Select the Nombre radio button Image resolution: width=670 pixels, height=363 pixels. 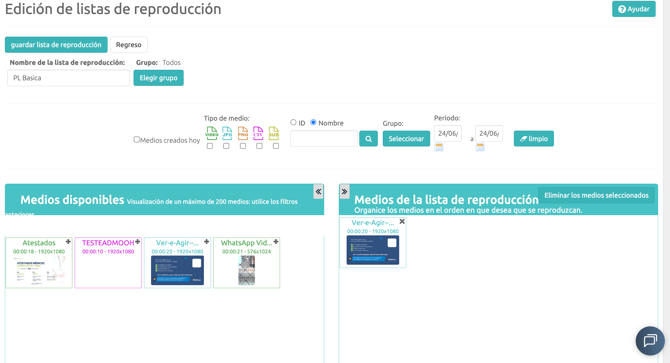[x=313, y=123]
